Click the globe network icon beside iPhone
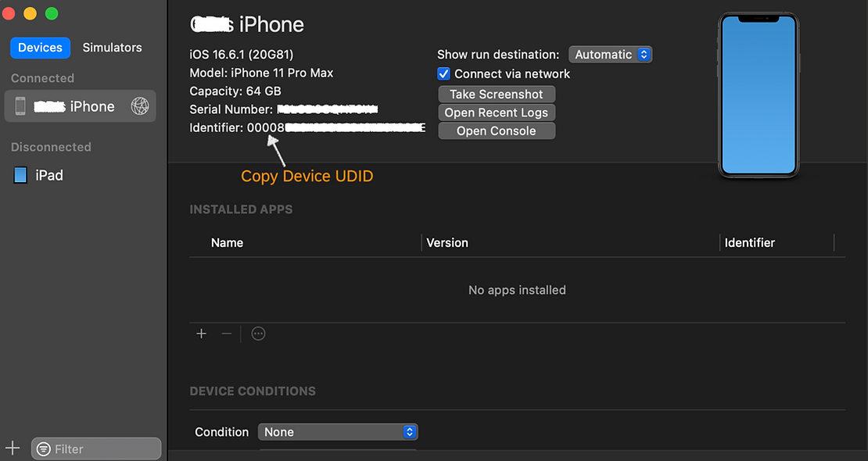 click(139, 105)
